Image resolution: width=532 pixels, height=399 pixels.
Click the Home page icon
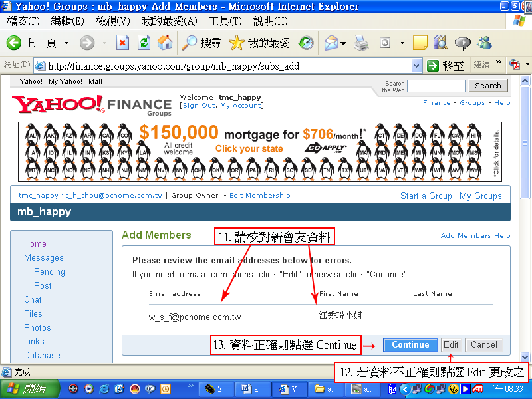click(164, 43)
